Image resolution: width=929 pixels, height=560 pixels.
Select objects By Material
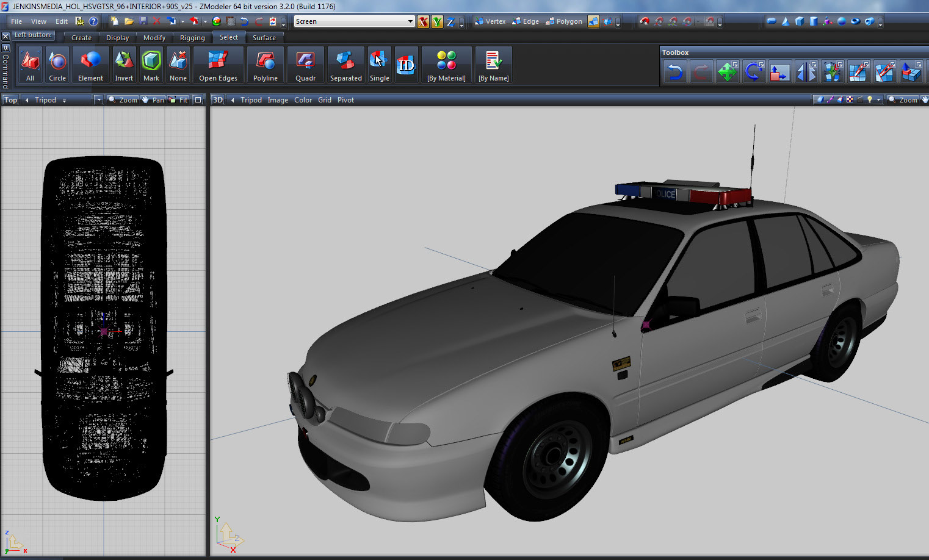446,65
